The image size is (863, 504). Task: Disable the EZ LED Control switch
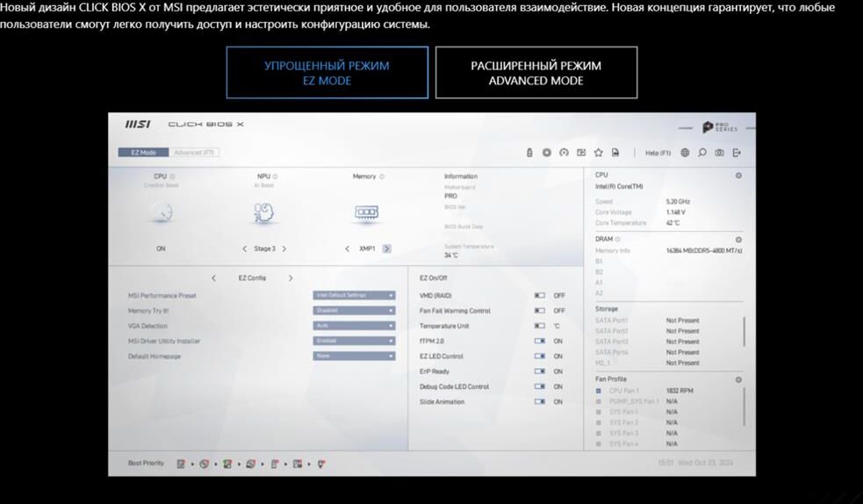click(x=540, y=356)
